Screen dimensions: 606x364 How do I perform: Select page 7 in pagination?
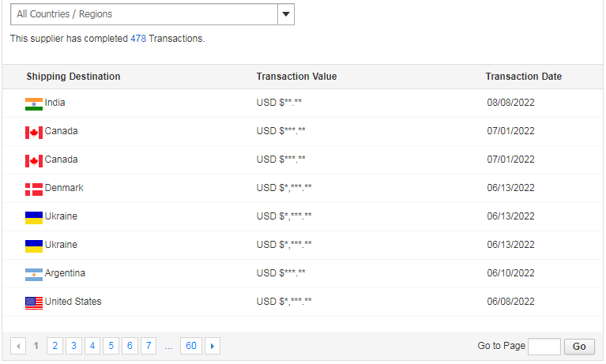149,346
